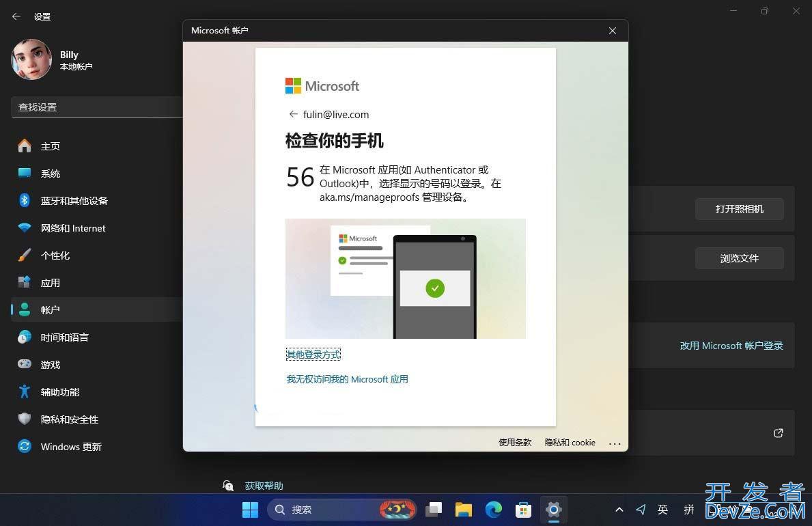
Task: Close the Microsoft 帐户 dialog
Action: pyautogui.click(x=613, y=31)
